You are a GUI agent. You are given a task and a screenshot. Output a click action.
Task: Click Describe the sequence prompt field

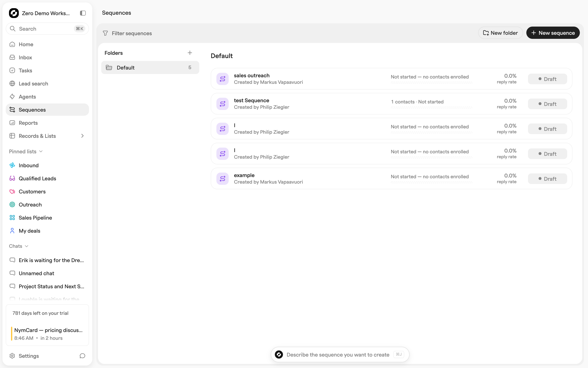pyautogui.click(x=340, y=355)
